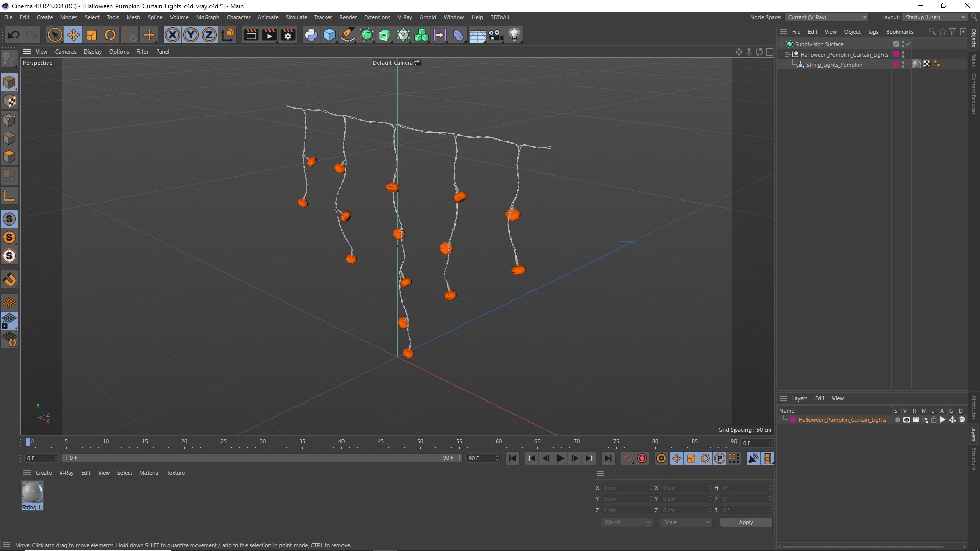Open the Floor grid object icon
Screen dimensions: 980x551
(x=477, y=35)
